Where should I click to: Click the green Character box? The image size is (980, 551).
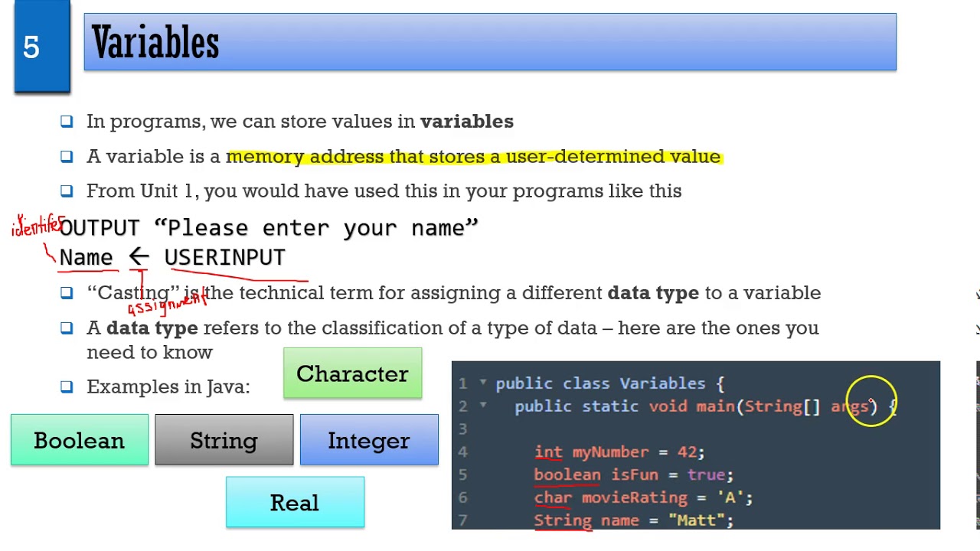click(352, 373)
